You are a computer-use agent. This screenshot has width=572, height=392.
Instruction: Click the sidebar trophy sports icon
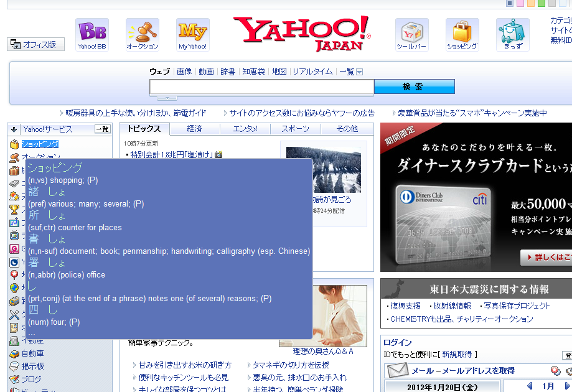[x=14, y=210]
